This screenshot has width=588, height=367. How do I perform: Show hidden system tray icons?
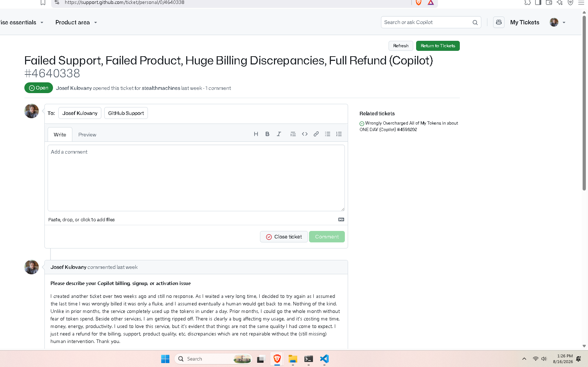click(x=524, y=359)
